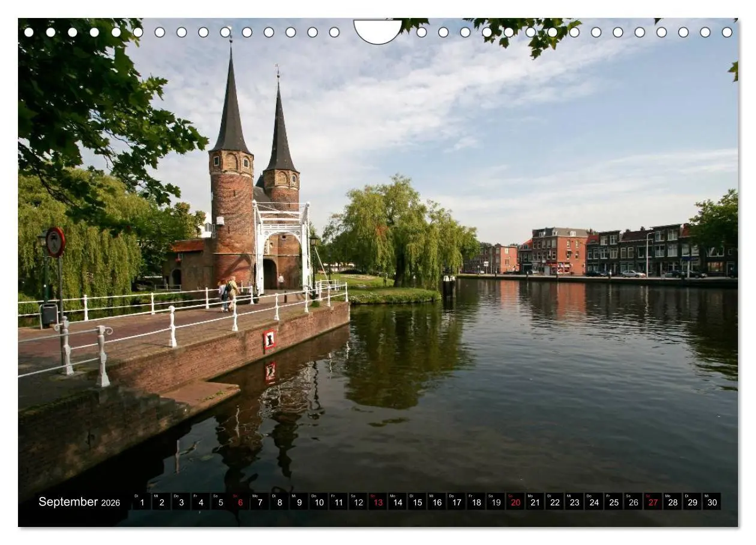Select date 22 in the calendar strip
The image size is (756, 545).
pyautogui.click(x=554, y=502)
